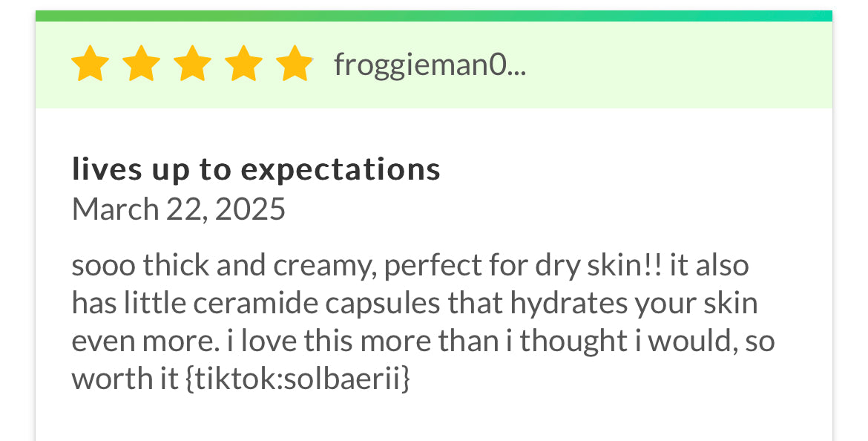868x441 pixels.
Task: Click the fifth star next to username
Action: 295,65
